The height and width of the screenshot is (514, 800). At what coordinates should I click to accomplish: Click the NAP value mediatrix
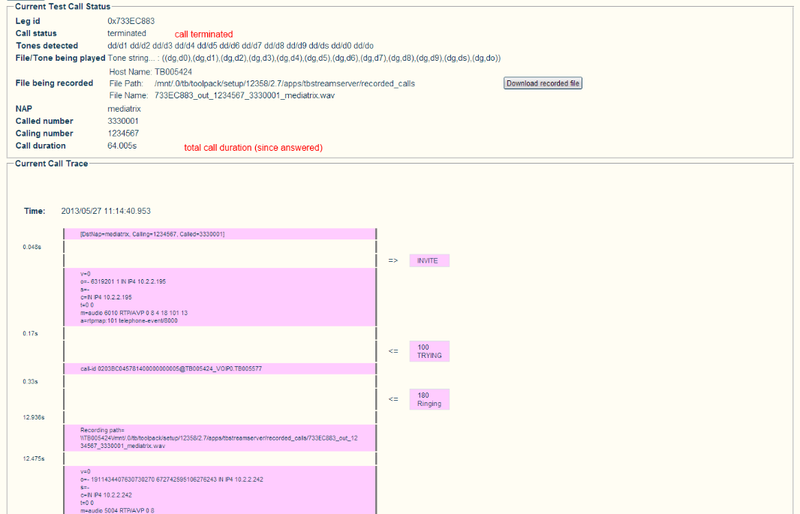124,109
